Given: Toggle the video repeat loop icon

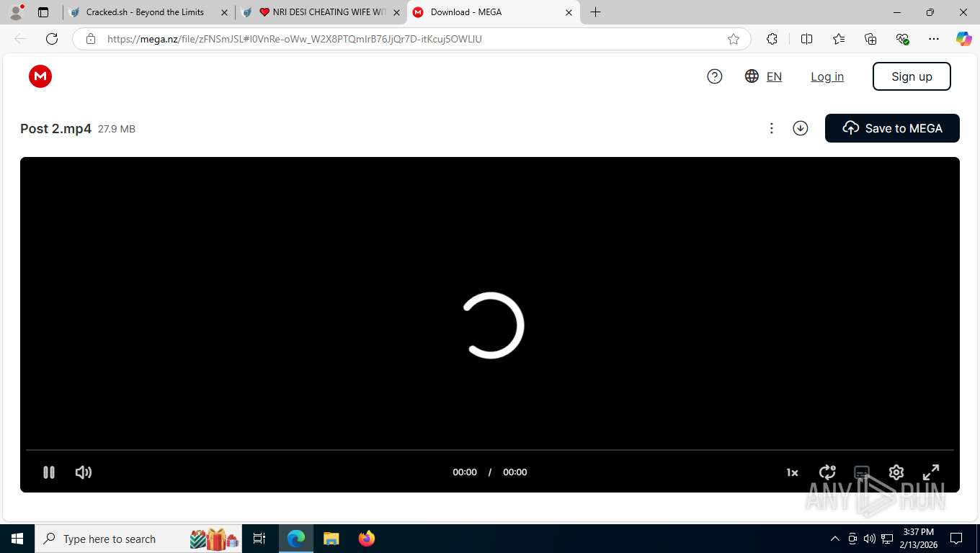Looking at the screenshot, I should [827, 472].
